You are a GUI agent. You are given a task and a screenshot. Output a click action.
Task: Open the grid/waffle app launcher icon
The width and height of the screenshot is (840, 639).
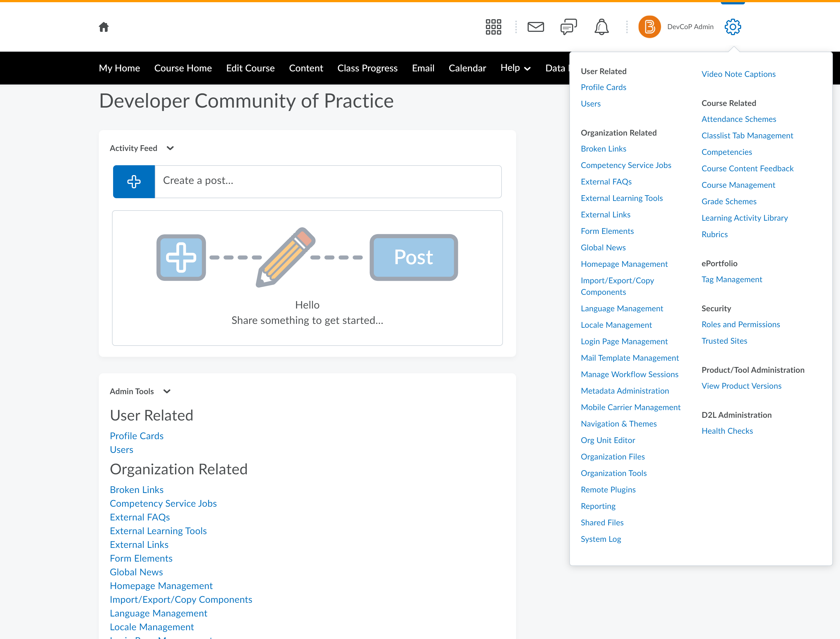pyautogui.click(x=494, y=27)
